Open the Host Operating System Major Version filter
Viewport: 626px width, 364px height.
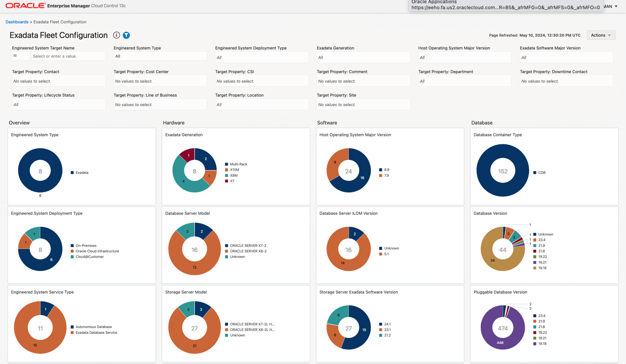pos(465,57)
